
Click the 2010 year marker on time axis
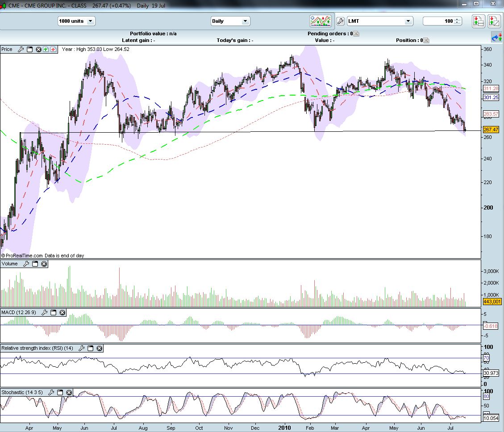tap(284, 428)
